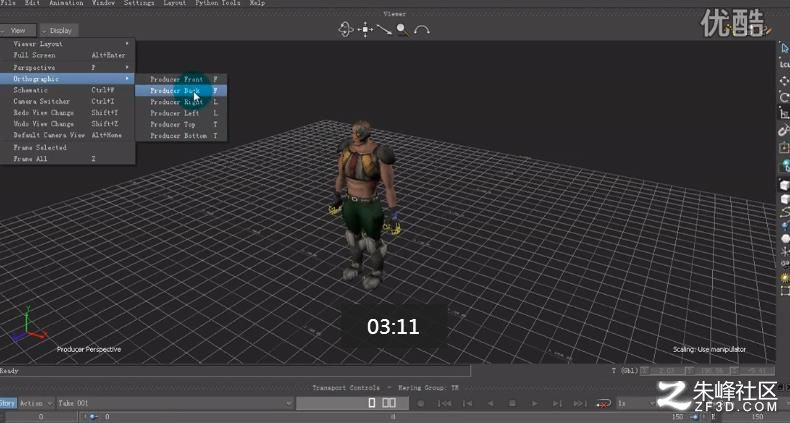790x423 pixels.
Task: Select the arrow Select tool in right toolbar
Action: click(x=784, y=48)
